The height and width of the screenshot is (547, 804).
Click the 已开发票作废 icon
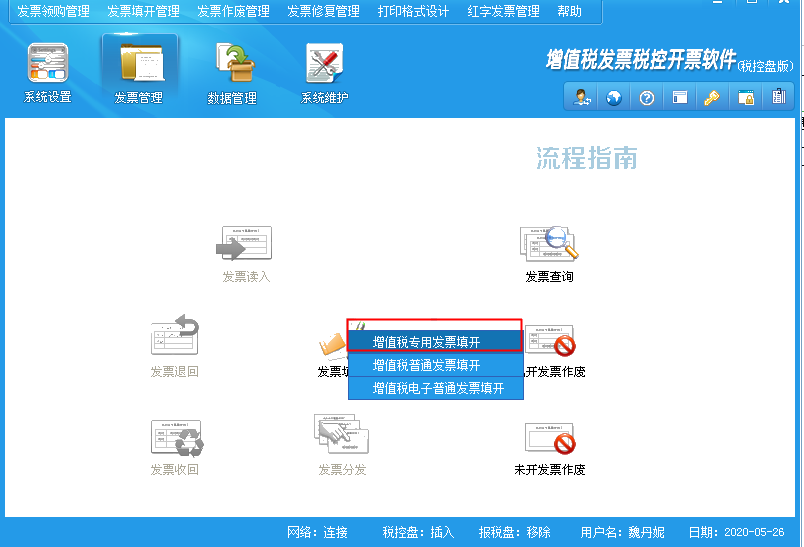coord(550,340)
